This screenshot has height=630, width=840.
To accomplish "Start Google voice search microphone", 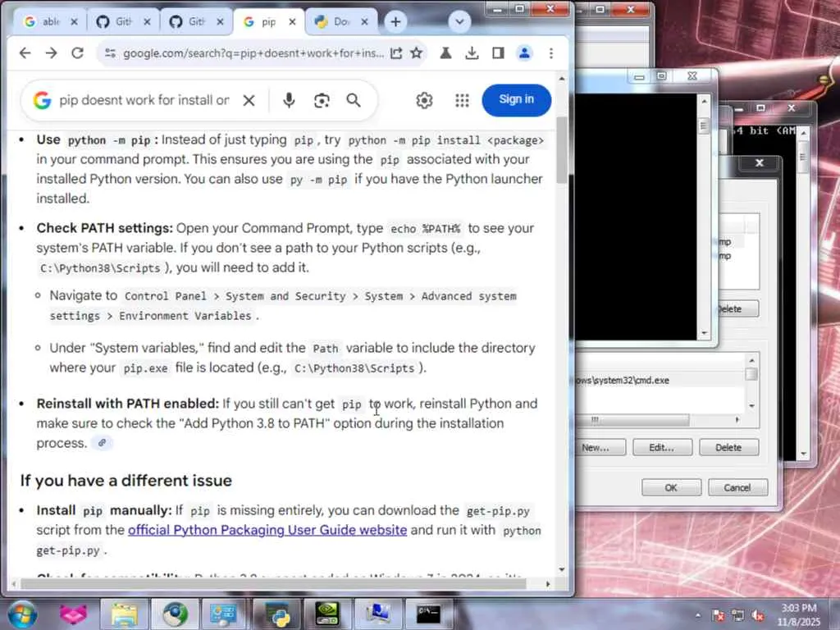I will (x=289, y=100).
